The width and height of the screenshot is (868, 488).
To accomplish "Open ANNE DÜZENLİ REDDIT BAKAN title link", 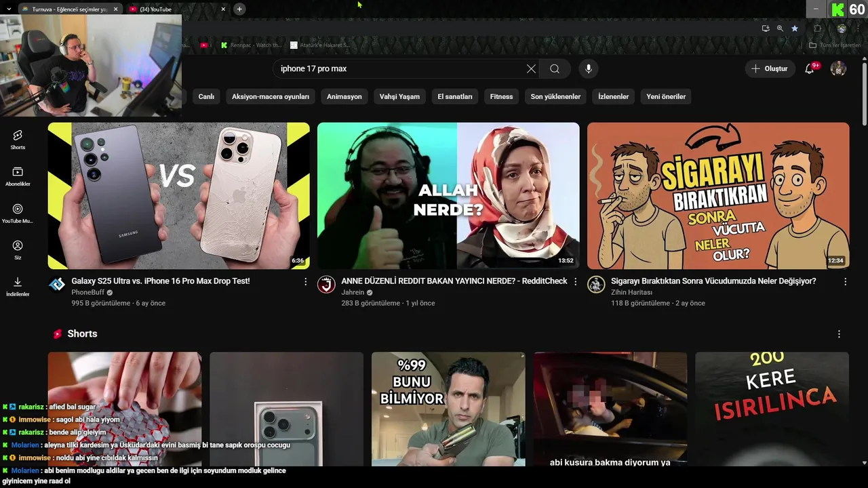I will pyautogui.click(x=454, y=281).
